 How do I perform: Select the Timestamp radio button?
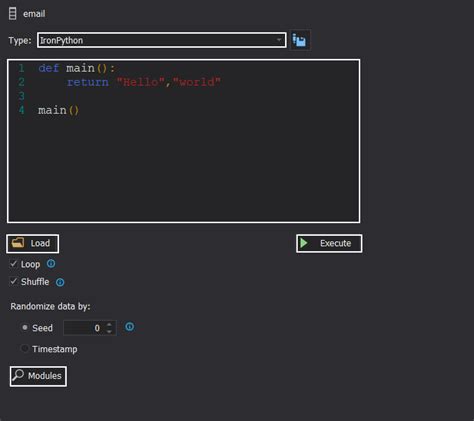(x=24, y=349)
